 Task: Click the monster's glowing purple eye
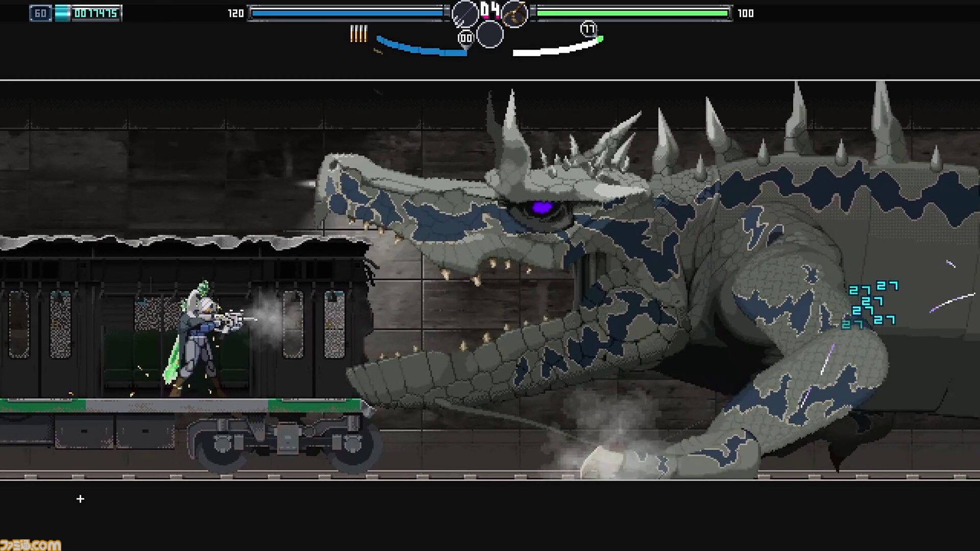(542, 207)
